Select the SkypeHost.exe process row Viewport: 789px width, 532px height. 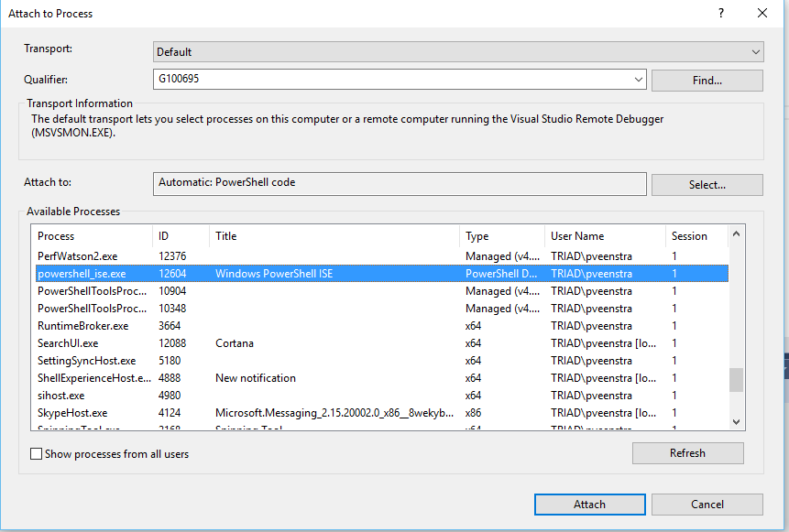coord(382,413)
